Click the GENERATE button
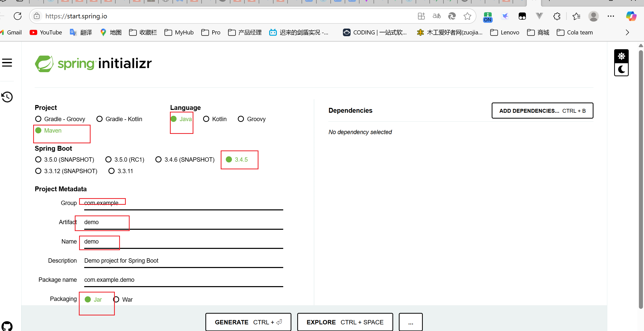 pyautogui.click(x=248, y=322)
